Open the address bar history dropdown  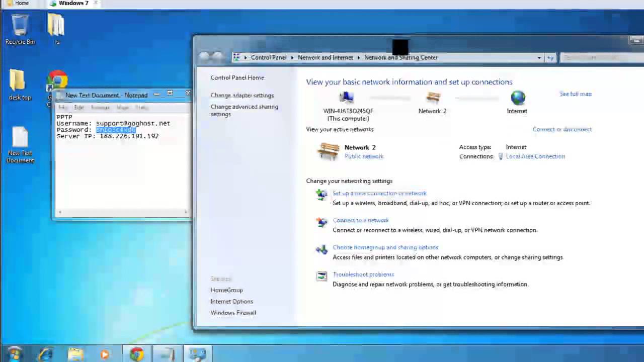539,58
